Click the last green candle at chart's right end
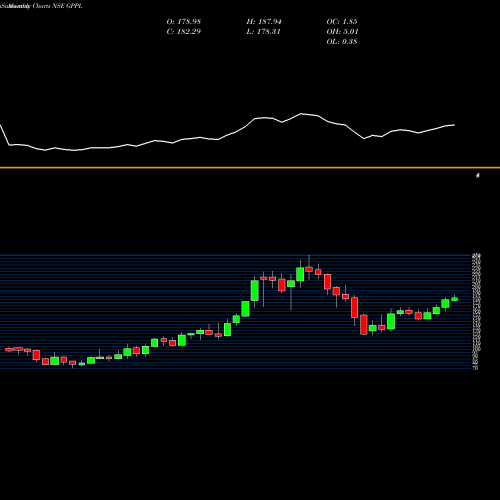The width and height of the screenshot is (500, 500). point(455,299)
